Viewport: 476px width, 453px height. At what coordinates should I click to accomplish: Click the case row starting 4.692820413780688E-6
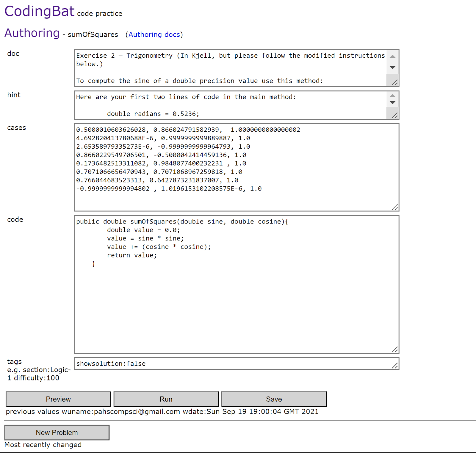[x=163, y=138]
